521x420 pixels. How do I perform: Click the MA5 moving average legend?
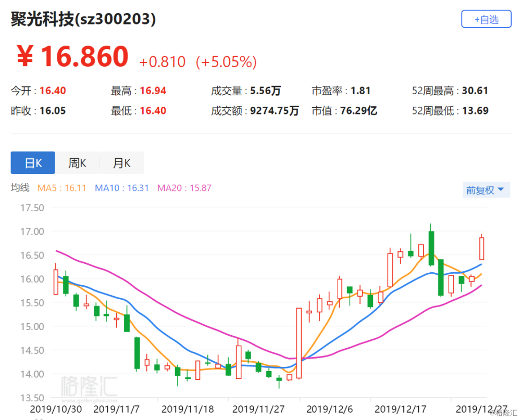62,188
